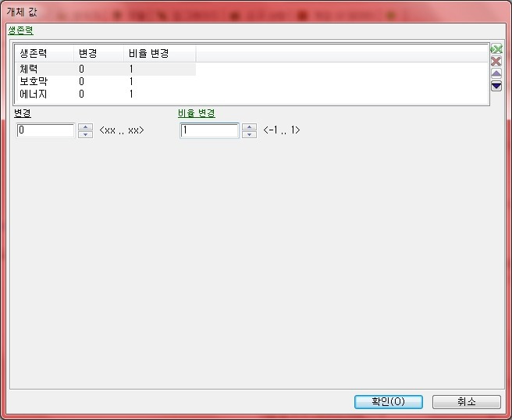Open the 변경 label link above the field
Image resolution: width=512 pixels, height=420 pixels.
point(22,113)
